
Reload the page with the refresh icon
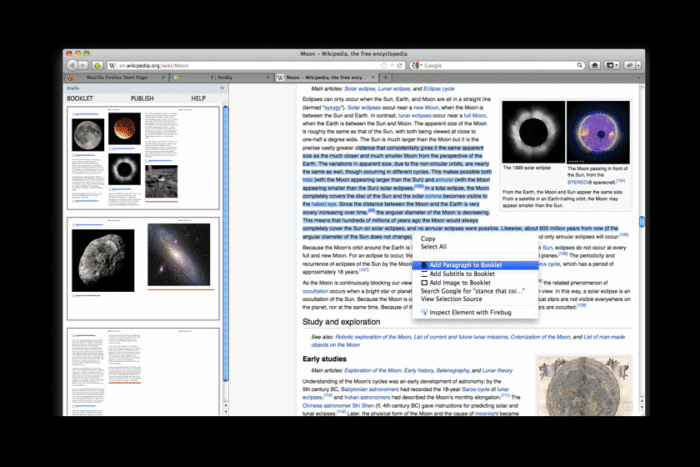click(400, 65)
